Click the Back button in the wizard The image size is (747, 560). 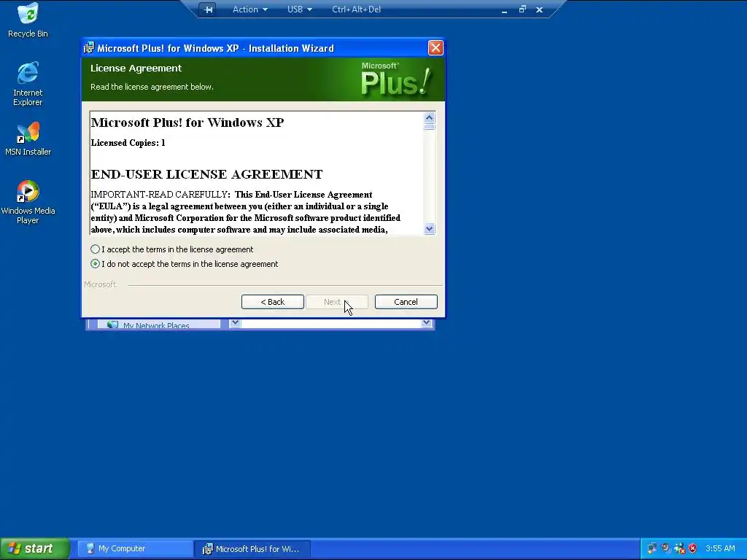point(273,302)
